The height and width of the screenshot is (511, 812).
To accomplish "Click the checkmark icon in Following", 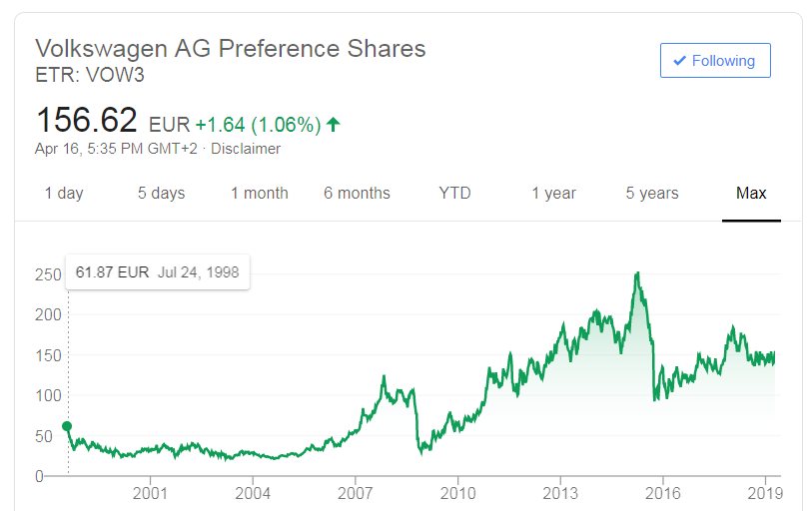I will [679, 61].
